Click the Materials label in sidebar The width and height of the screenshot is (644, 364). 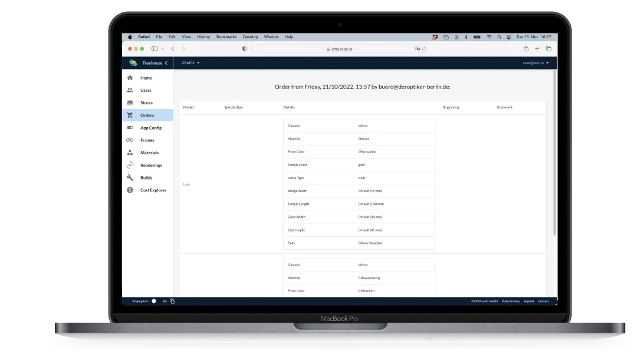(150, 153)
